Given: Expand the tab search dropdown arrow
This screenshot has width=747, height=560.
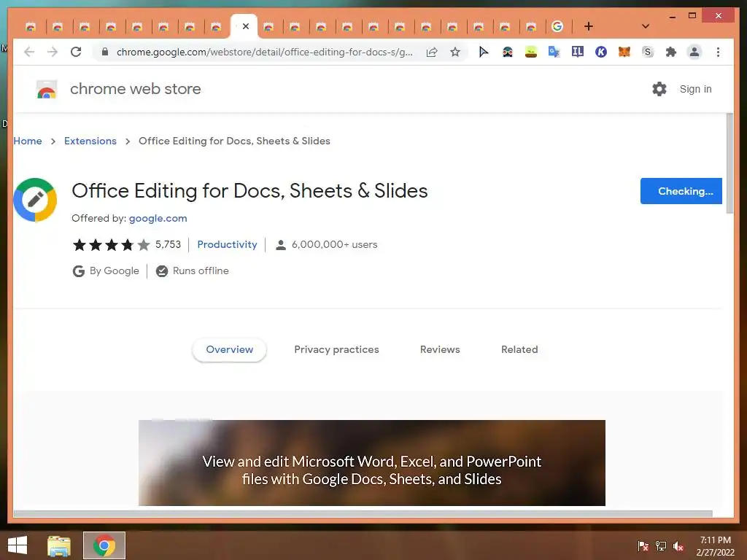Looking at the screenshot, I should (646, 26).
